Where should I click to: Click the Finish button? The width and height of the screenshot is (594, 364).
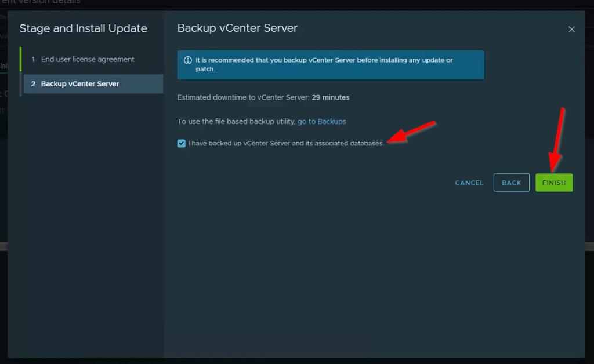point(554,183)
